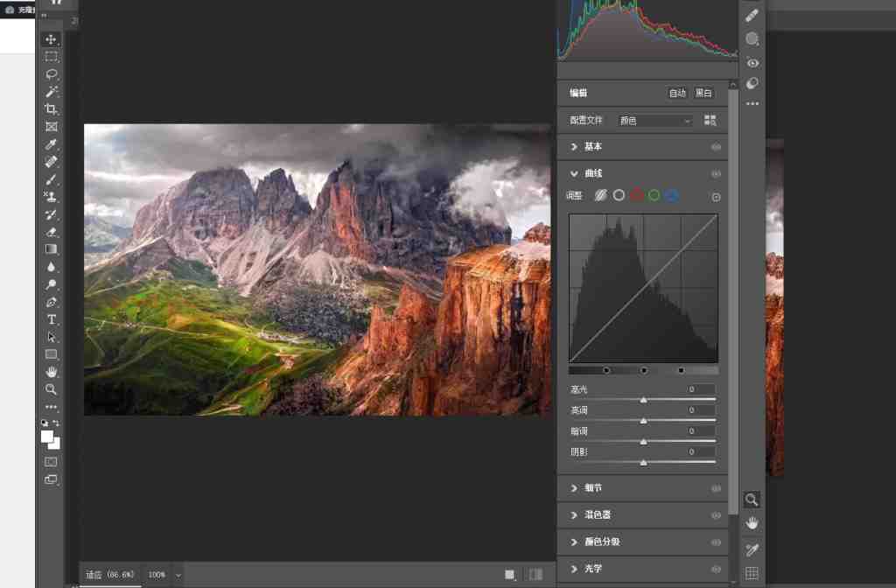Select the parametric curve adjustment icon
The width and height of the screenshot is (896, 588).
[601, 195]
